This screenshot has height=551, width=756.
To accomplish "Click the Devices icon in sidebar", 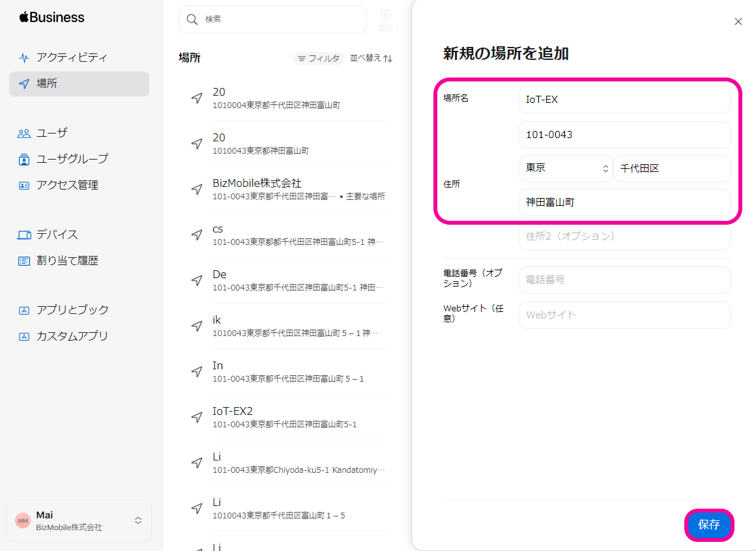I will click(x=24, y=234).
